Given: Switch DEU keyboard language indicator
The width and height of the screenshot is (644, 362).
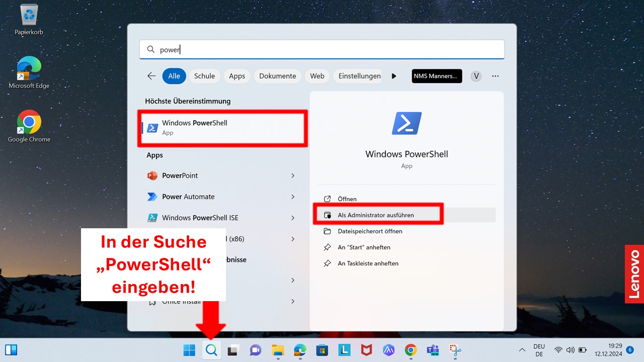Looking at the screenshot, I should pos(539,350).
